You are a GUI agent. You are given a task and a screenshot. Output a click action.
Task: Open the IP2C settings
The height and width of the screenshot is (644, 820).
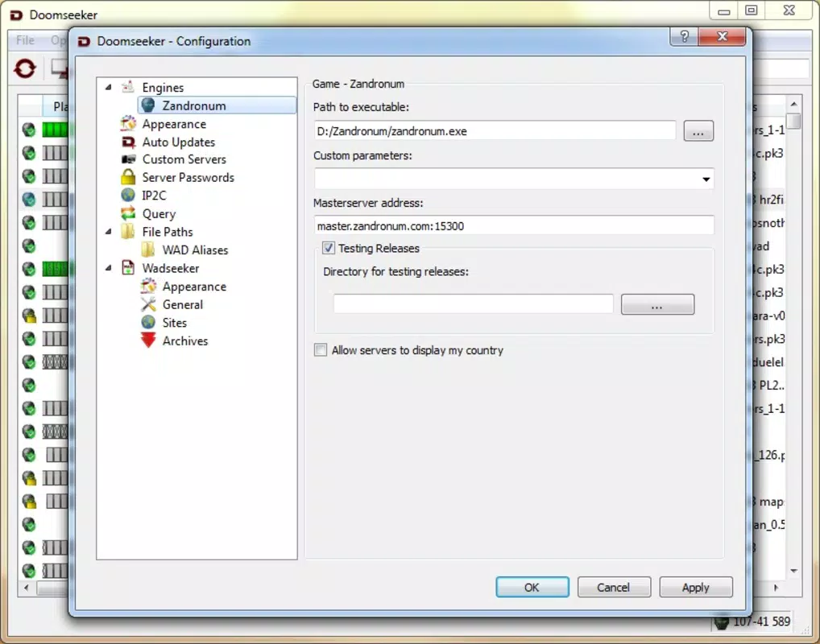(x=154, y=195)
